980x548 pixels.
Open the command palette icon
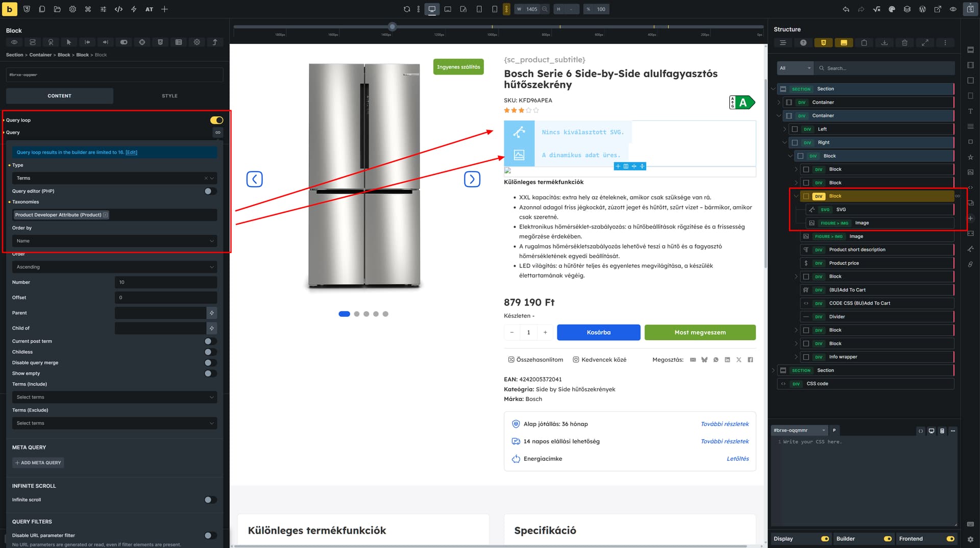coord(88,9)
